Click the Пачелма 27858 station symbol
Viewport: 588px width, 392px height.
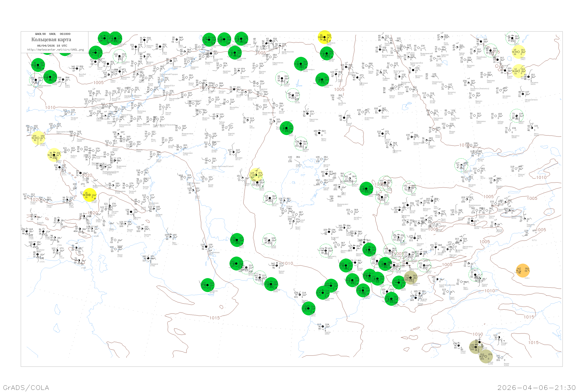click(144, 40)
